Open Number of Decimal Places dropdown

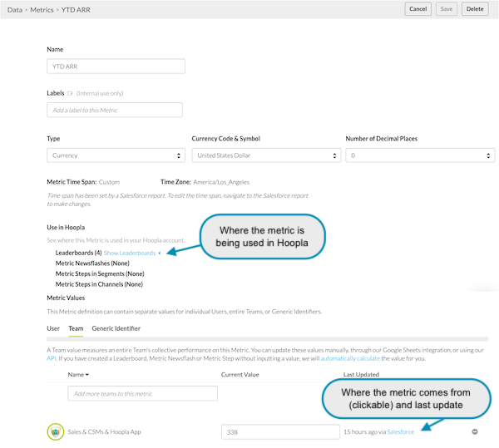[x=420, y=155]
